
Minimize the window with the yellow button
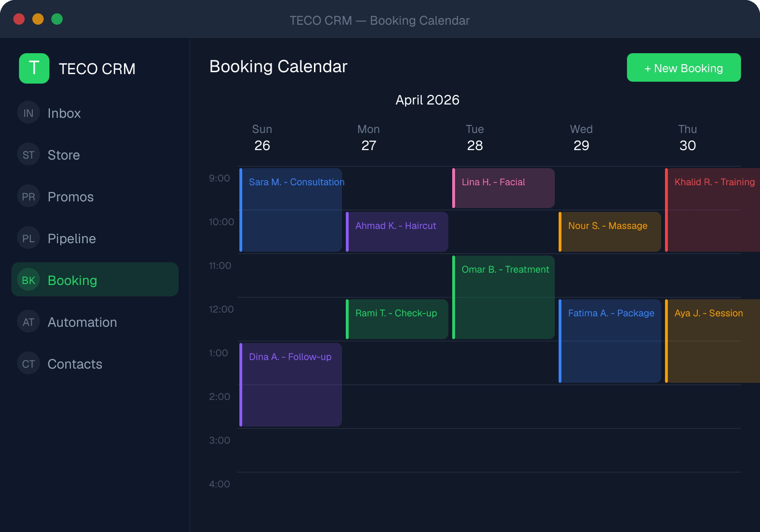point(38,19)
